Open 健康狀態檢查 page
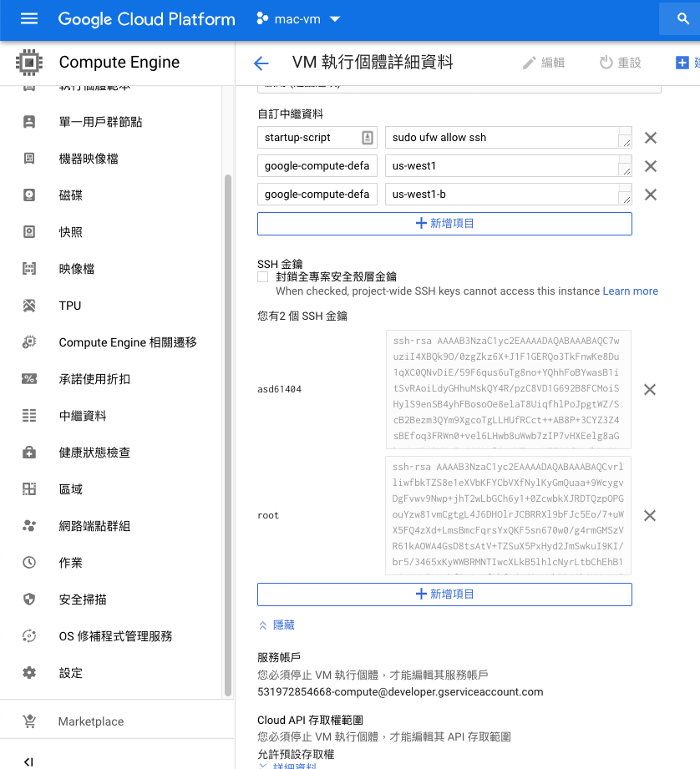700x769 pixels. 94,453
